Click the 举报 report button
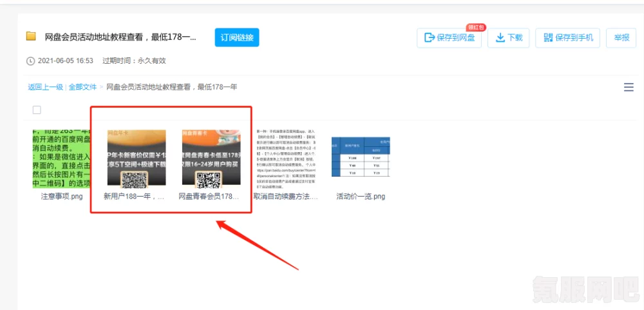Screen dimensions: 644x310 [621, 38]
